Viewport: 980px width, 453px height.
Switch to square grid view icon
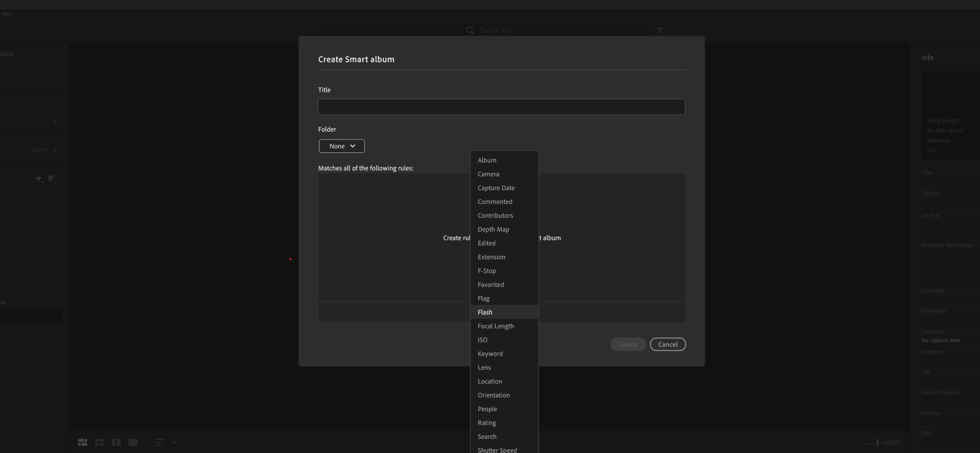click(99, 442)
